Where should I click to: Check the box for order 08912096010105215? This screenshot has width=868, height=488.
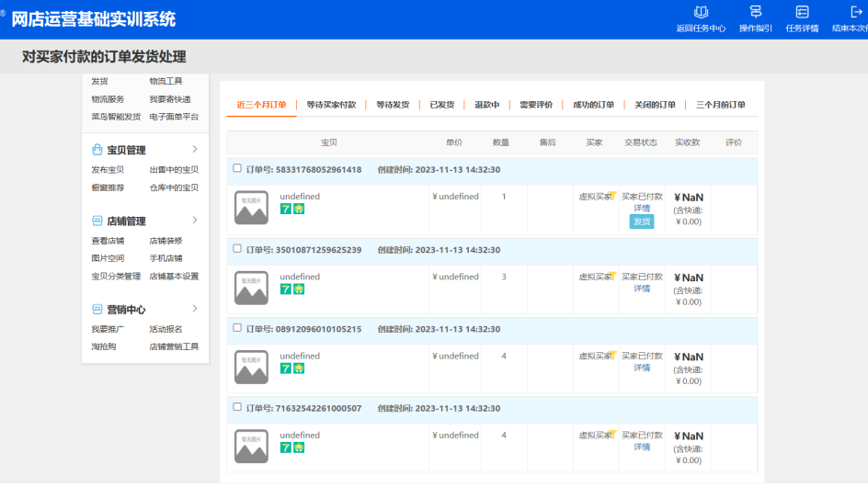[237, 327]
